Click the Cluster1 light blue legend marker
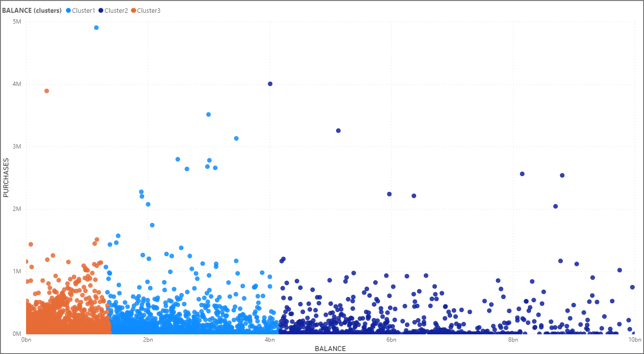The height and width of the screenshot is (354, 644). 68,10
